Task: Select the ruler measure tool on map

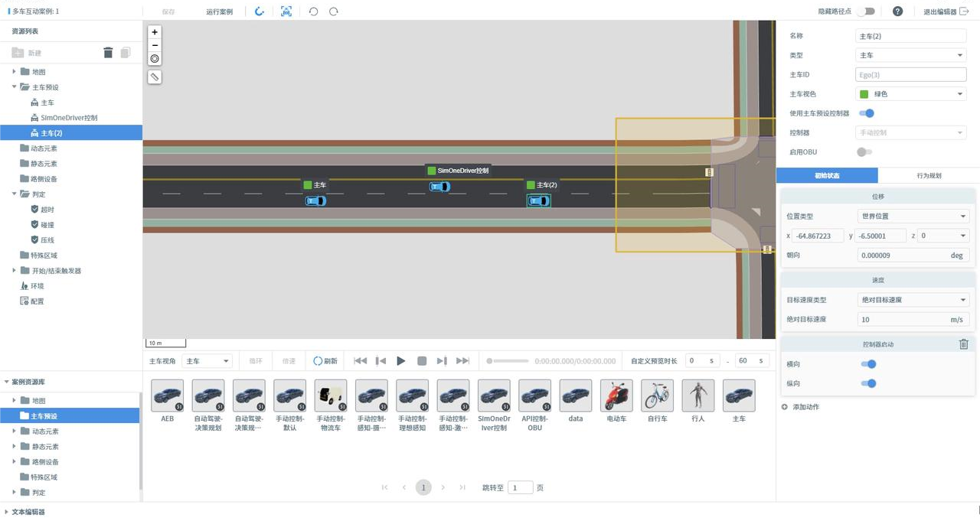Action: pos(155,77)
